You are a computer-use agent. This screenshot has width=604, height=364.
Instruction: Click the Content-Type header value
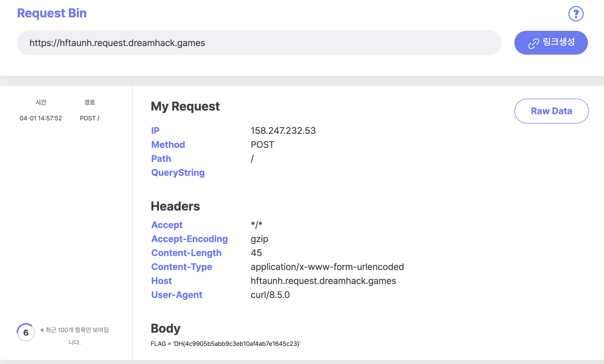[327, 267]
